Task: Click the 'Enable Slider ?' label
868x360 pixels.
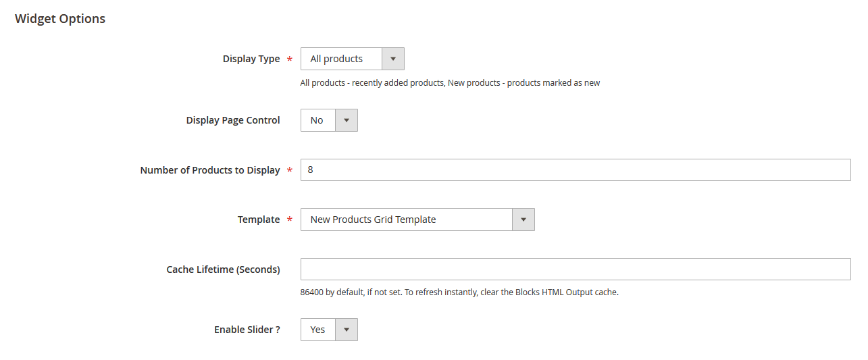Action: click(x=247, y=330)
